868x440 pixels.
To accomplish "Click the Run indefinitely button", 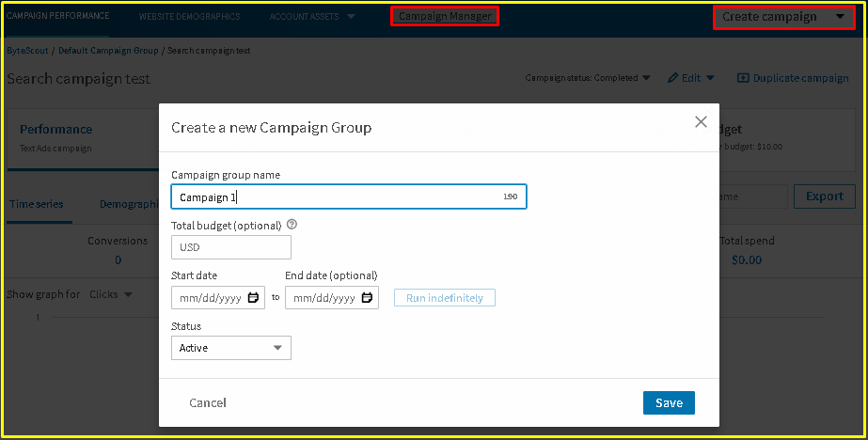I will tap(445, 298).
